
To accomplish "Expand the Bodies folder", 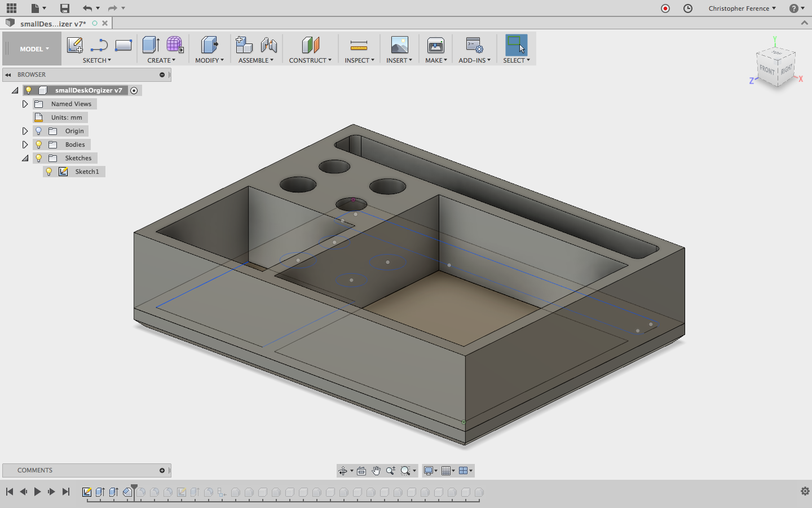I will [25, 144].
